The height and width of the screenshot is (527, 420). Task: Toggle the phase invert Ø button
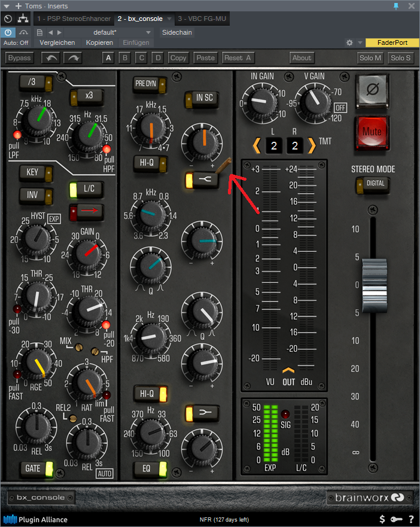[x=372, y=90]
